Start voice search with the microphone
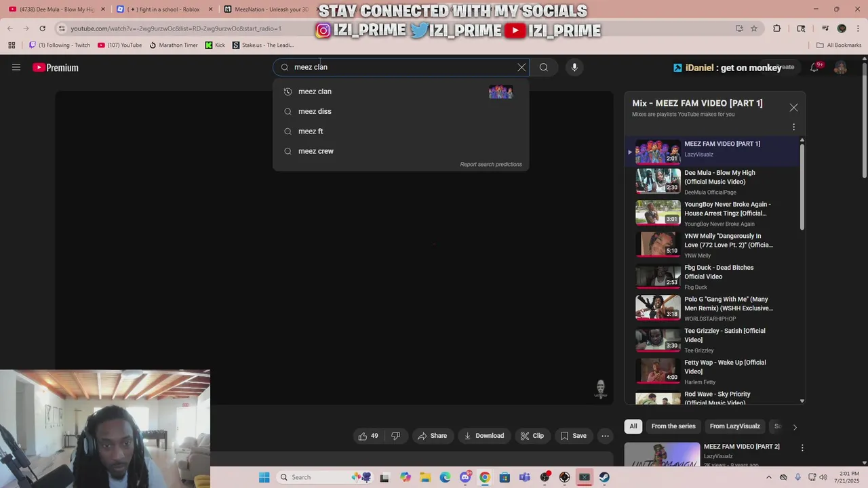The width and height of the screenshot is (868, 488). click(574, 67)
